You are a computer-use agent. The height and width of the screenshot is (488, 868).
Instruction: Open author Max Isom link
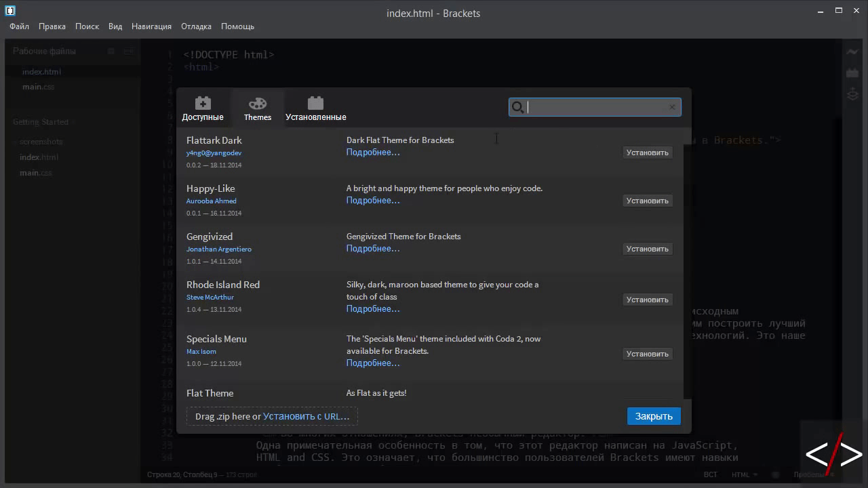pyautogui.click(x=201, y=352)
